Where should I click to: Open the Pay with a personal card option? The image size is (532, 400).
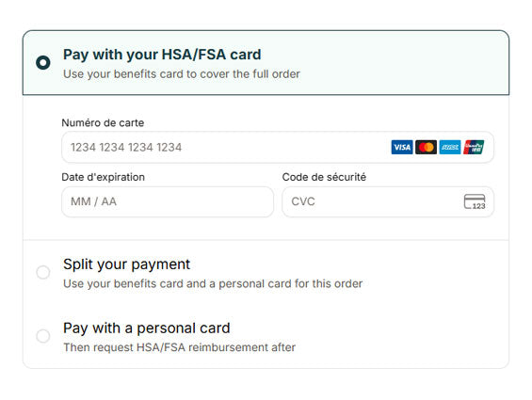coord(266,336)
